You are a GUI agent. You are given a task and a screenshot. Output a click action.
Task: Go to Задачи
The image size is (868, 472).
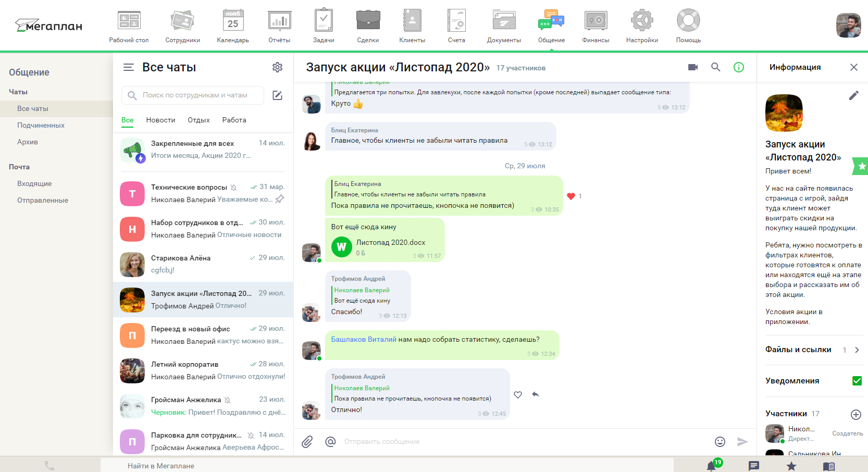324,26
